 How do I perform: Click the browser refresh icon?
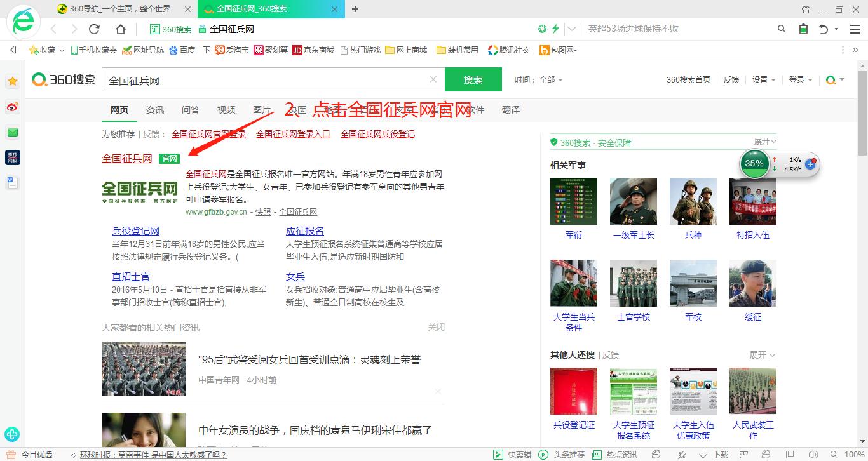(x=94, y=29)
